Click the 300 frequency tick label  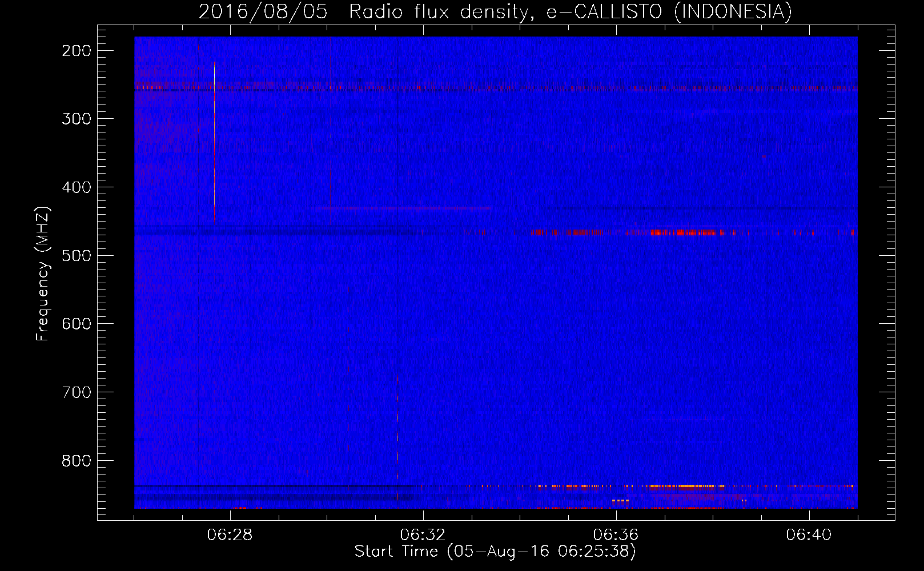[77, 119]
